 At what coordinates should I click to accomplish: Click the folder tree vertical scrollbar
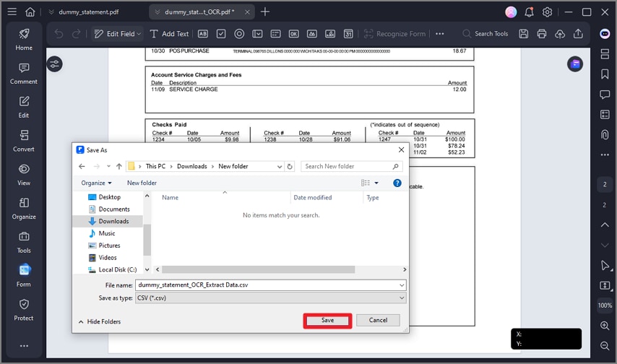147,240
